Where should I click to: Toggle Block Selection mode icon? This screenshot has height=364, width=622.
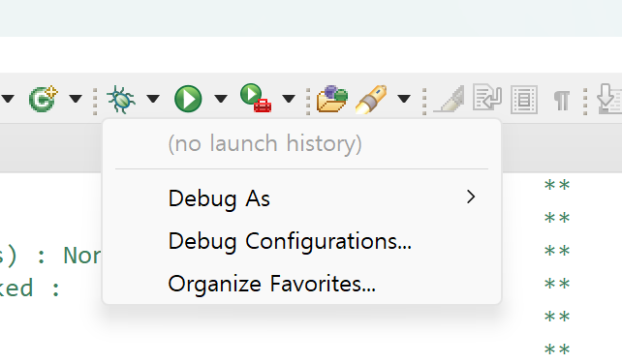point(524,100)
